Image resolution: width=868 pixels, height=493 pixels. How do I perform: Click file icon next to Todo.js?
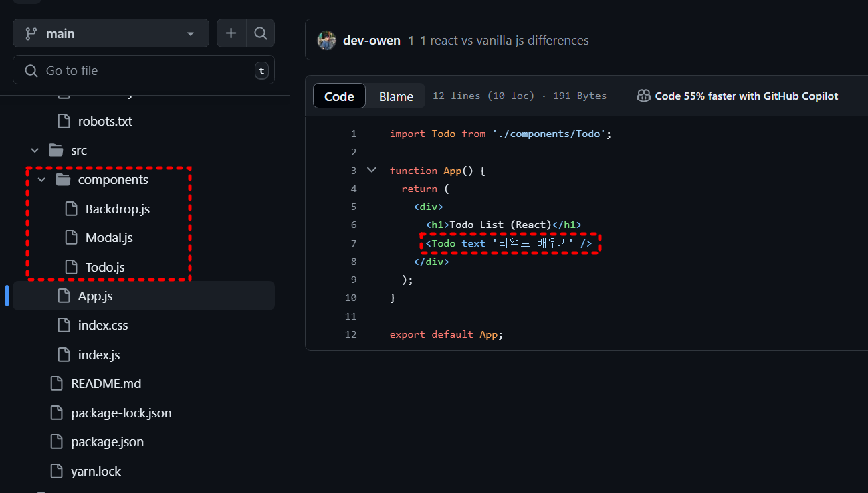[x=71, y=267]
